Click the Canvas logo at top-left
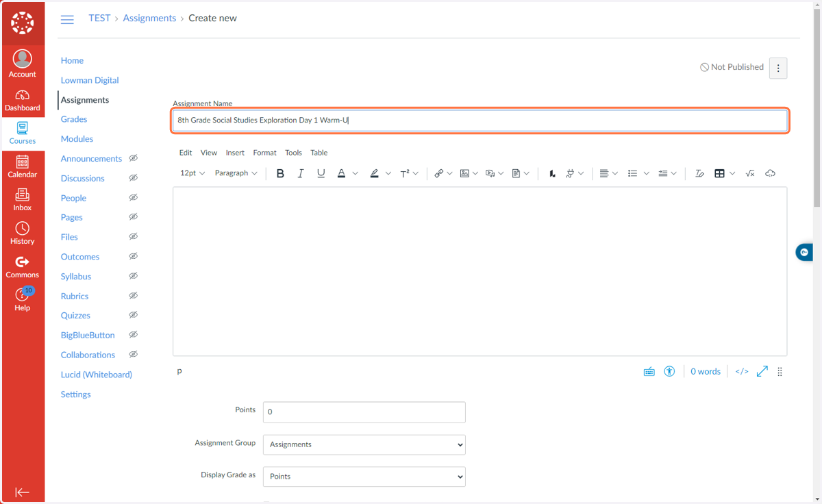Screen dimensions: 822x504 22,23
